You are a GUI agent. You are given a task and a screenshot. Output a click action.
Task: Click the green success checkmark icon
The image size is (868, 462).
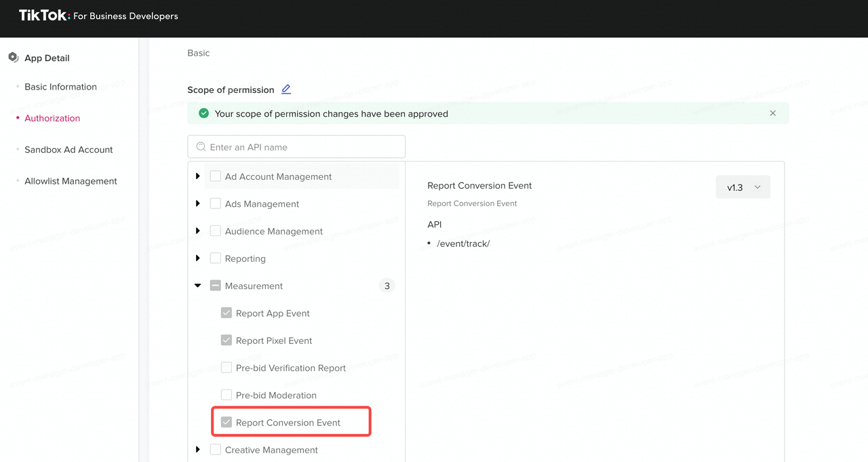click(x=203, y=113)
